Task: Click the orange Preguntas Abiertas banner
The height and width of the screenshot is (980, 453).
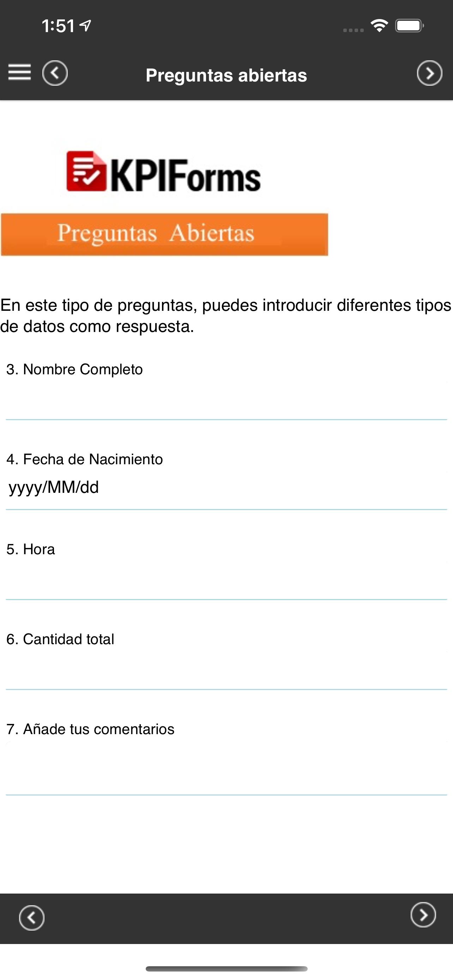Action: tap(164, 234)
